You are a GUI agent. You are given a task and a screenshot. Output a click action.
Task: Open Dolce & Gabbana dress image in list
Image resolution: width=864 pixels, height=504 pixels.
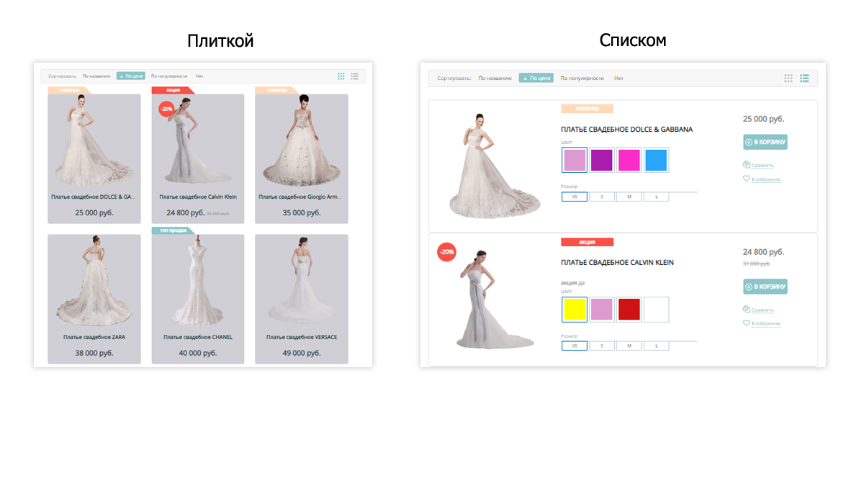pyautogui.click(x=494, y=165)
